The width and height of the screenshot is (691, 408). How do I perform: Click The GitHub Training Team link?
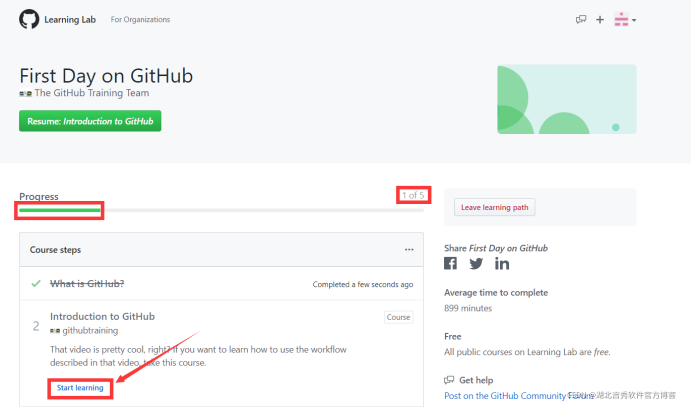[92, 93]
